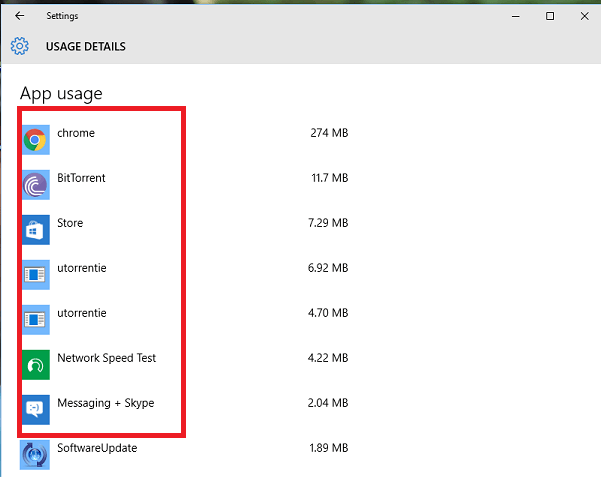Click the 7.29 MB usage value

tap(328, 223)
